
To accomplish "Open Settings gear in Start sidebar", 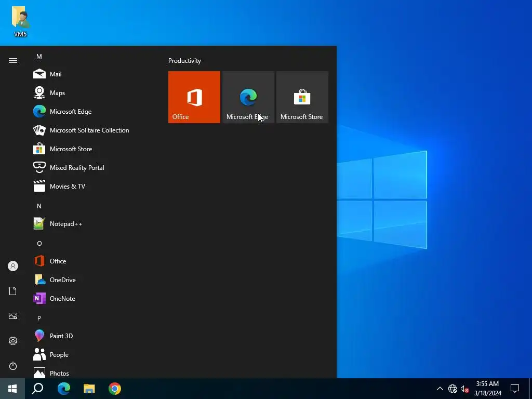I will pyautogui.click(x=13, y=341).
